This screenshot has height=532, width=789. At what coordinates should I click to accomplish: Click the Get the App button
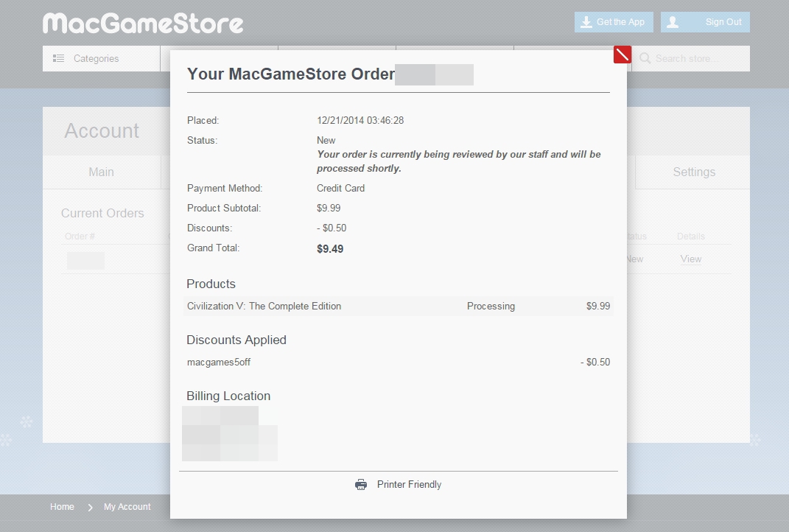[614, 22]
